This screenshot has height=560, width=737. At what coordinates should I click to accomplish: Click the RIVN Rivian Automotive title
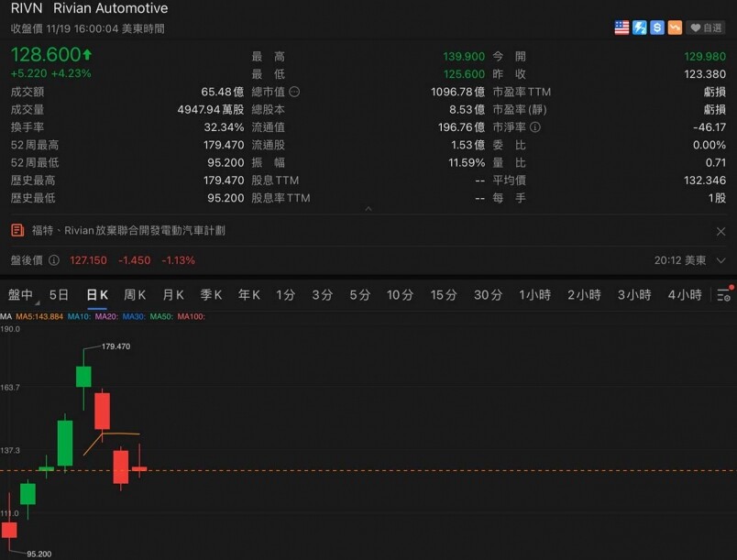click(x=89, y=8)
